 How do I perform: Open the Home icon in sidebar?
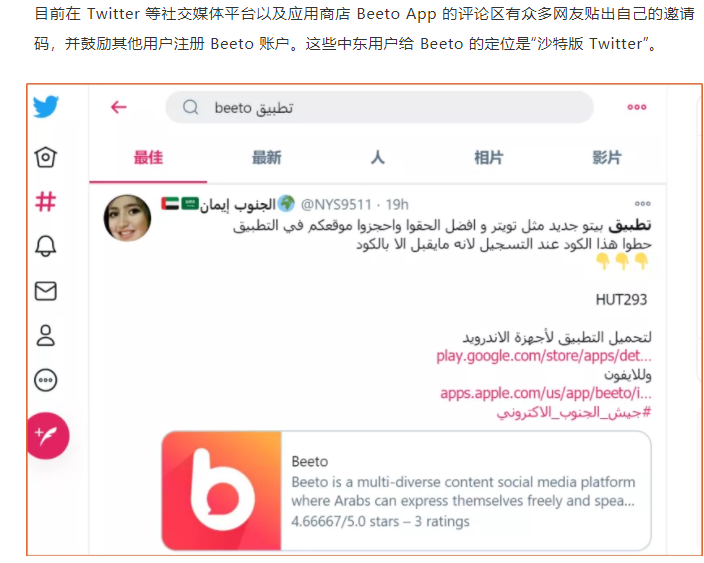45,157
